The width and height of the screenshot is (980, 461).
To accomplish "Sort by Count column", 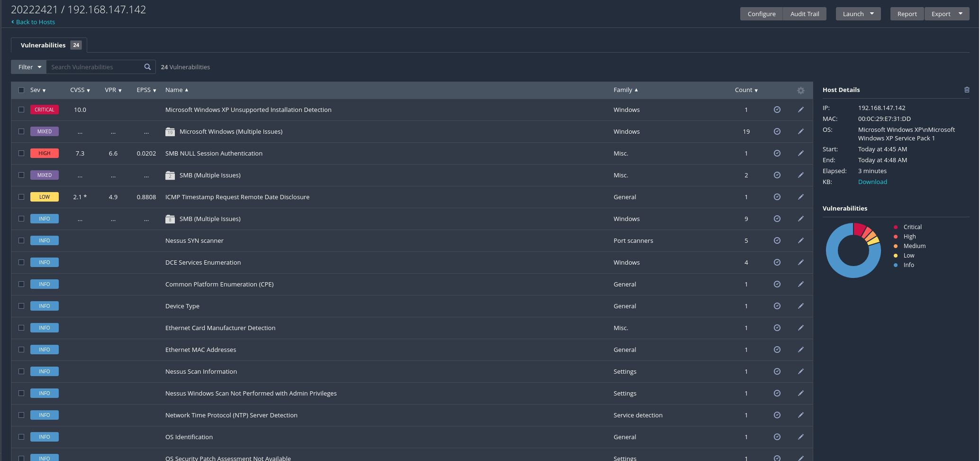I will 746,90.
